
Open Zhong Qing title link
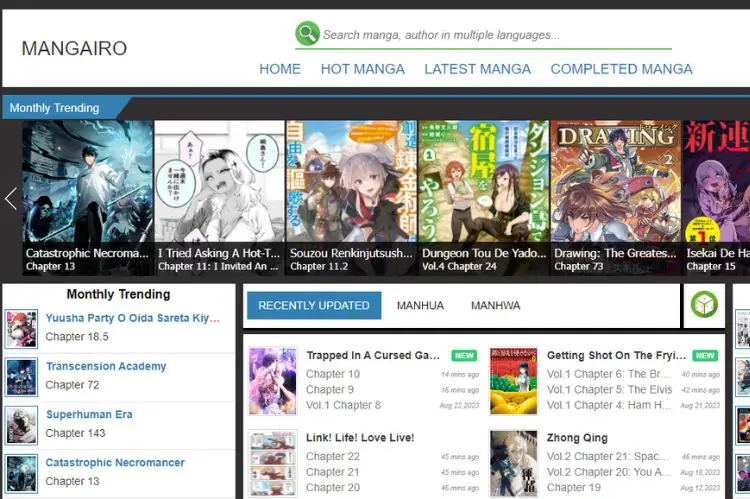pyautogui.click(x=577, y=438)
